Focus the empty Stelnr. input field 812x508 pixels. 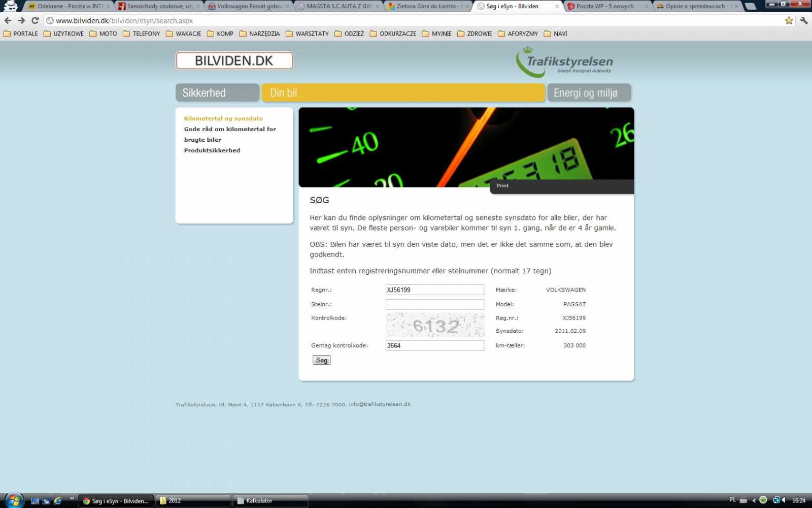tap(435, 304)
